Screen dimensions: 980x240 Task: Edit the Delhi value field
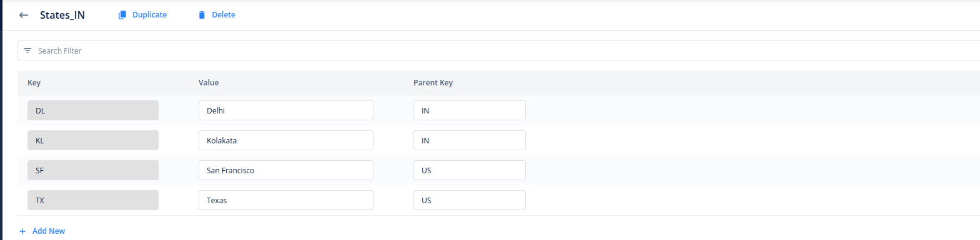point(286,110)
